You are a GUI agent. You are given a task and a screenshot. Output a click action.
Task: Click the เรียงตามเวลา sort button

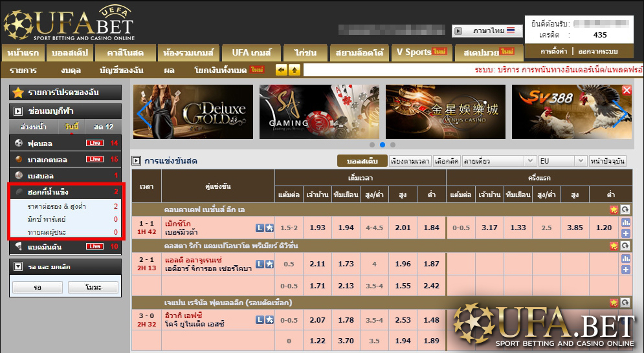410,161
